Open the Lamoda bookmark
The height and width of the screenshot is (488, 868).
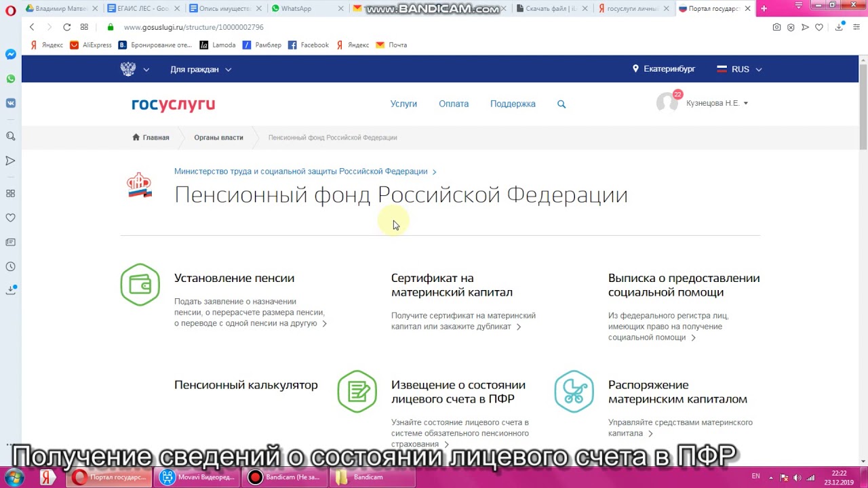[x=218, y=45]
